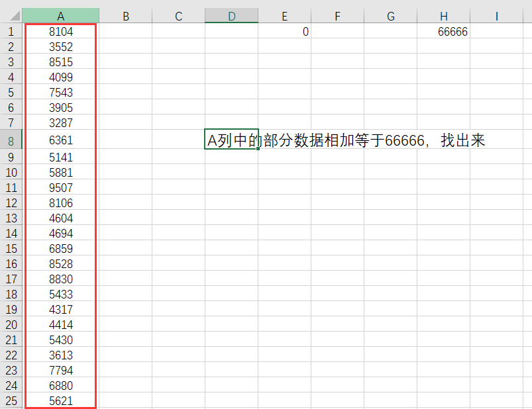Image resolution: width=532 pixels, height=409 pixels.
Task: Click cell containing 6361
Action: pos(61,140)
